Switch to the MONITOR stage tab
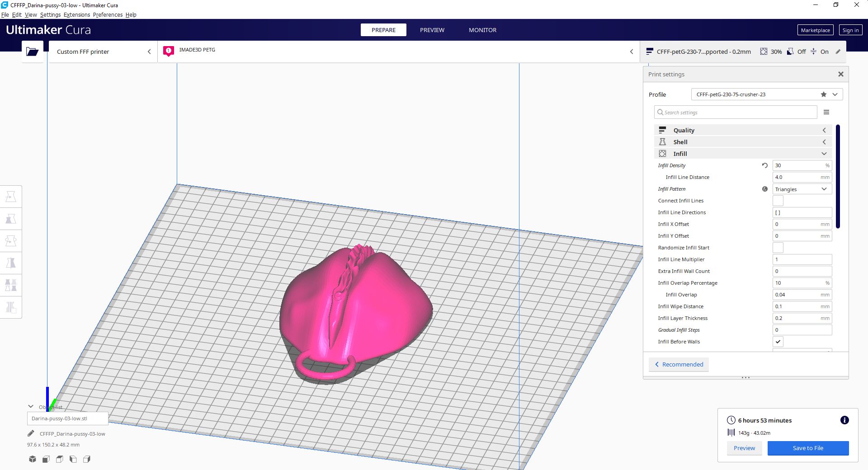The width and height of the screenshot is (868, 470). pyautogui.click(x=482, y=30)
